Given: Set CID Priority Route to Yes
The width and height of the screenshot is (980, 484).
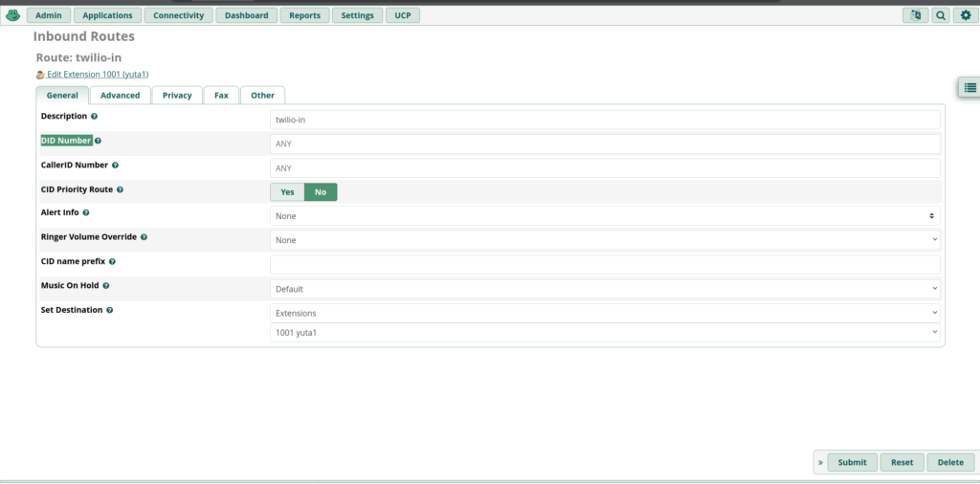Looking at the screenshot, I should 287,192.
